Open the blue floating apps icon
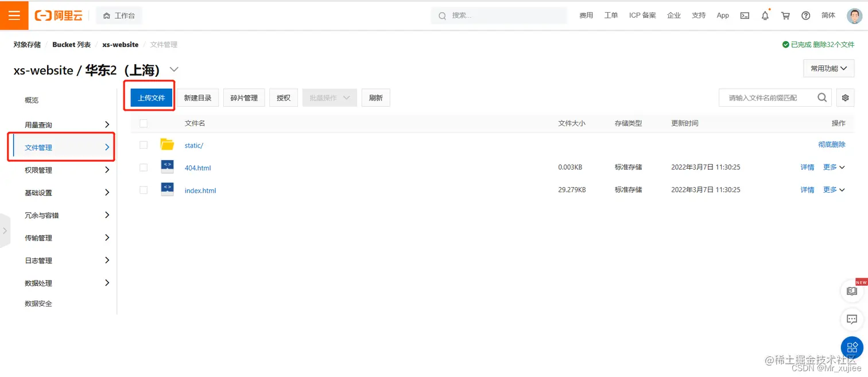This screenshot has height=377, width=868. 852,347
